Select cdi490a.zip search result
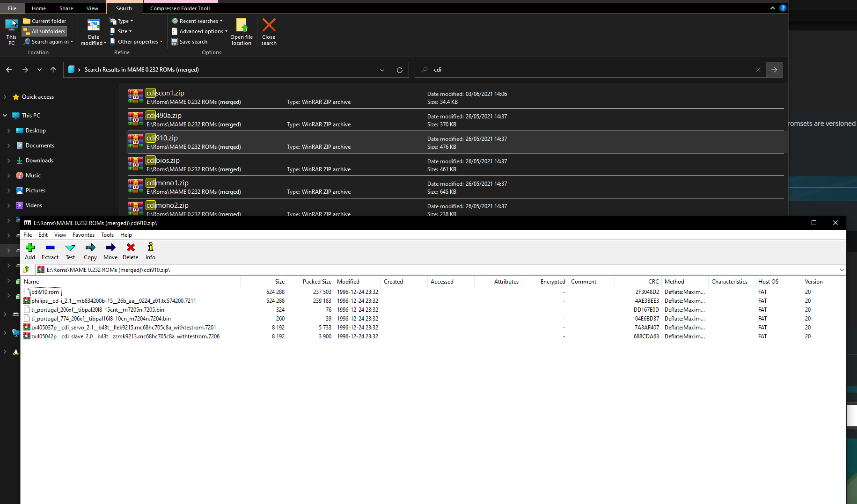This screenshot has height=504, width=857. tap(456, 120)
